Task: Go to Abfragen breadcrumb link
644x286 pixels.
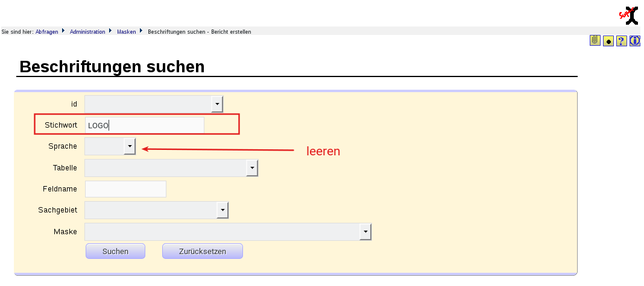Action: (47, 31)
